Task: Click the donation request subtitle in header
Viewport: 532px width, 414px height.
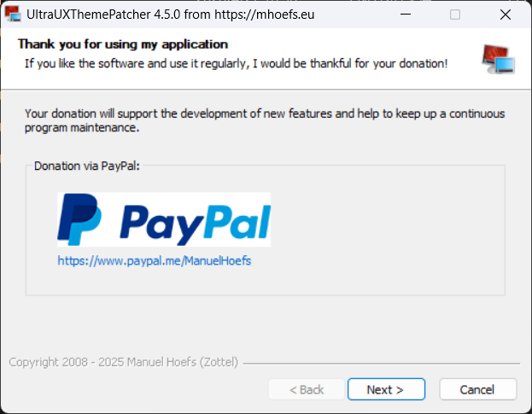Action: [237, 64]
